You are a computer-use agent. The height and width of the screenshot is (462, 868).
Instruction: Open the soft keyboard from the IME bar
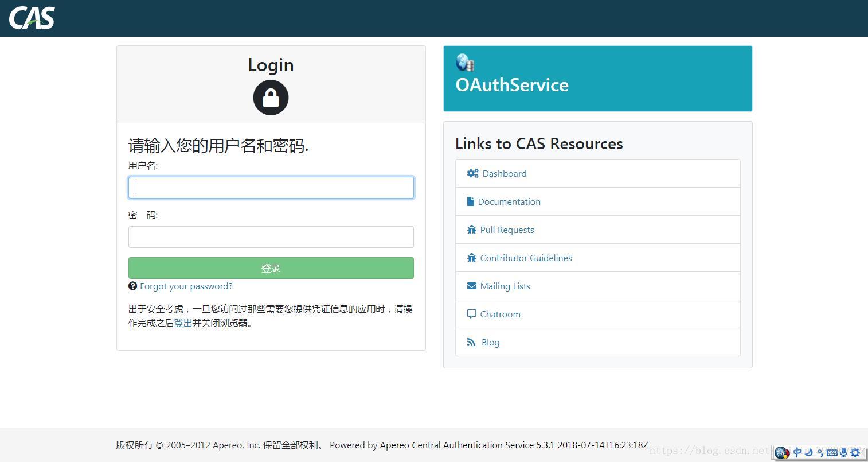pyautogui.click(x=832, y=453)
